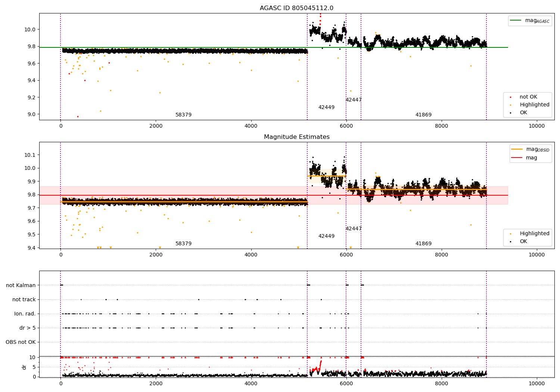Click the green mag AGASC legend line
This screenshot has height=392, width=560.
coord(516,21)
